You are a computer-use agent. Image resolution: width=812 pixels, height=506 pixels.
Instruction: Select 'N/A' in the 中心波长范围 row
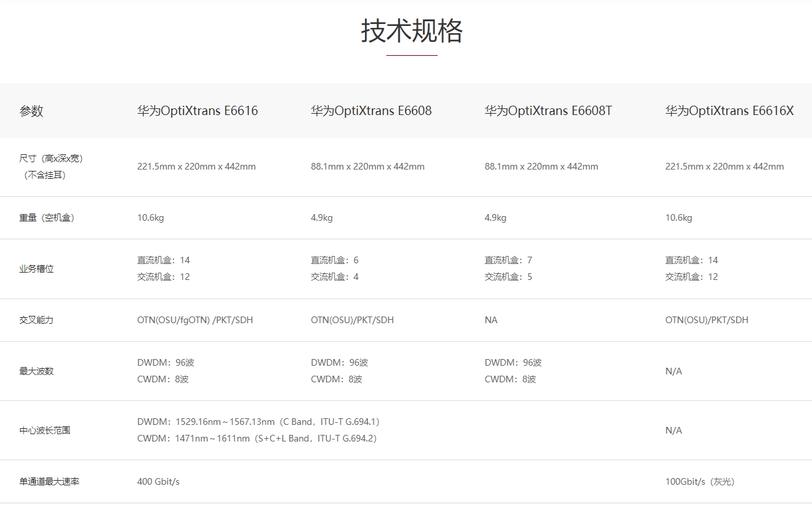pyautogui.click(x=674, y=431)
